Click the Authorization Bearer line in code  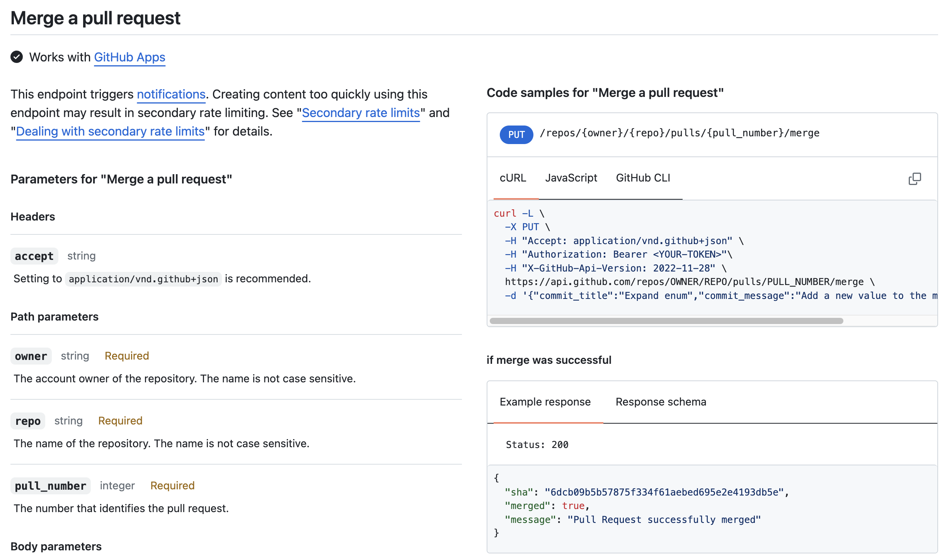(x=618, y=255)
